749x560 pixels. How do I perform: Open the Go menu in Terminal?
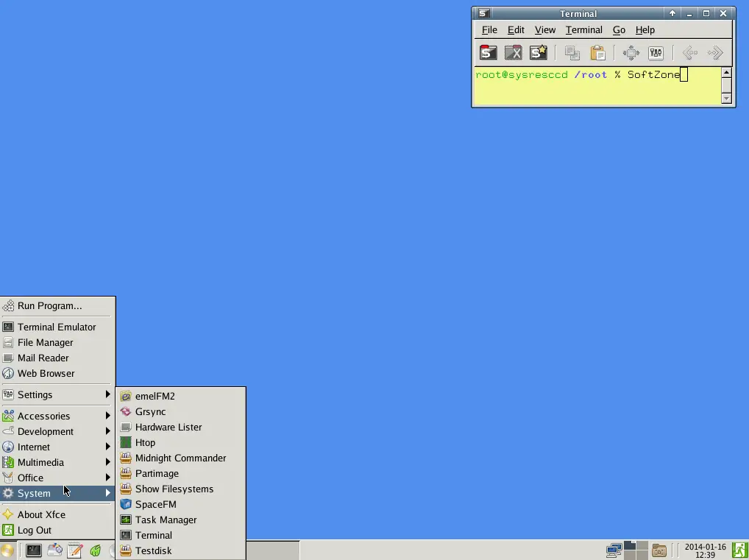619,29
